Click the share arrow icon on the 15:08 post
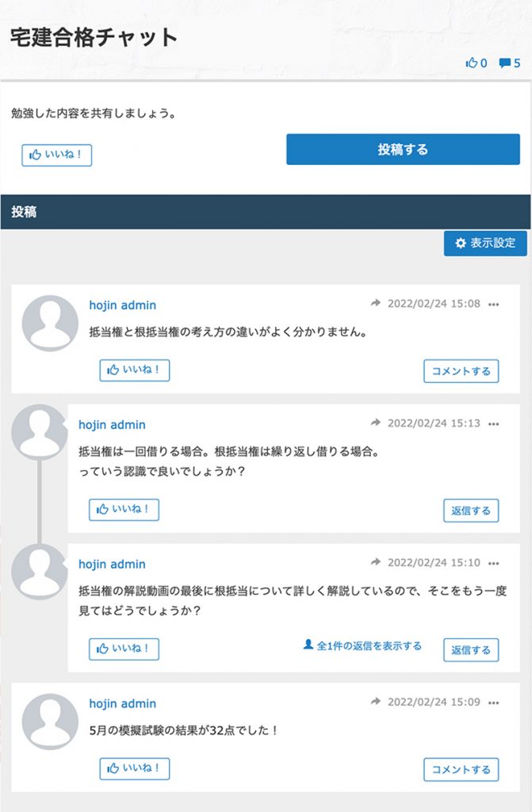This screenshot has width=532, height=812. pyautogui.click(x=376, y=303)
